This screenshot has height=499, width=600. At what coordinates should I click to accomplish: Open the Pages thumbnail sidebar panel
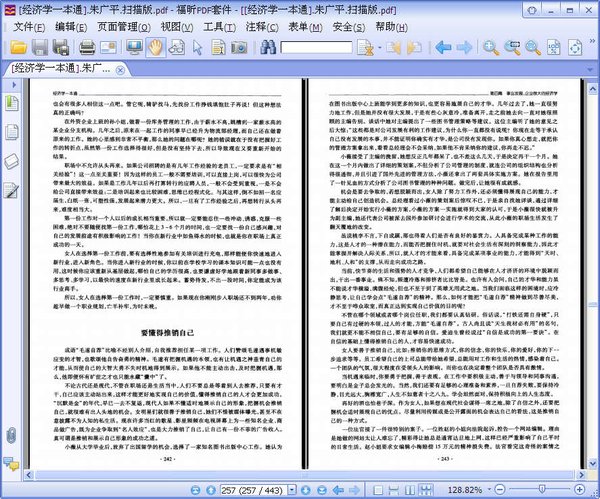point(11,132)
